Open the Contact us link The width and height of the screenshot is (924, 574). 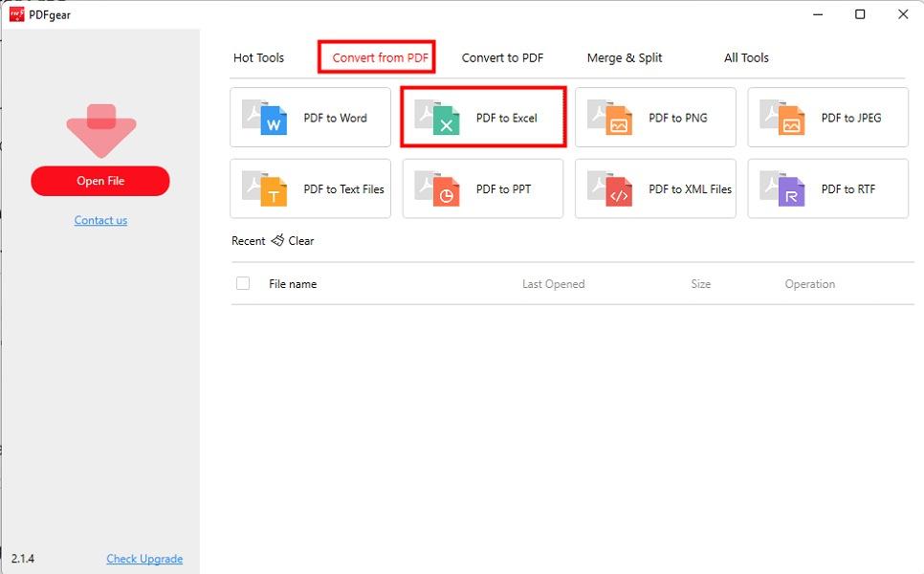99,220
